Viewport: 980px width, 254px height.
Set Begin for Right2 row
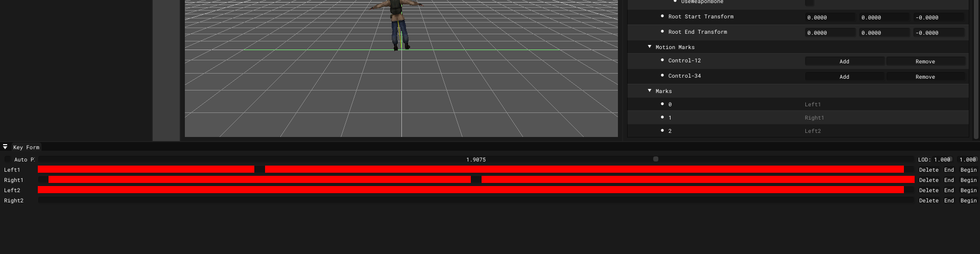pyautogui.click(x=968, y=200)
